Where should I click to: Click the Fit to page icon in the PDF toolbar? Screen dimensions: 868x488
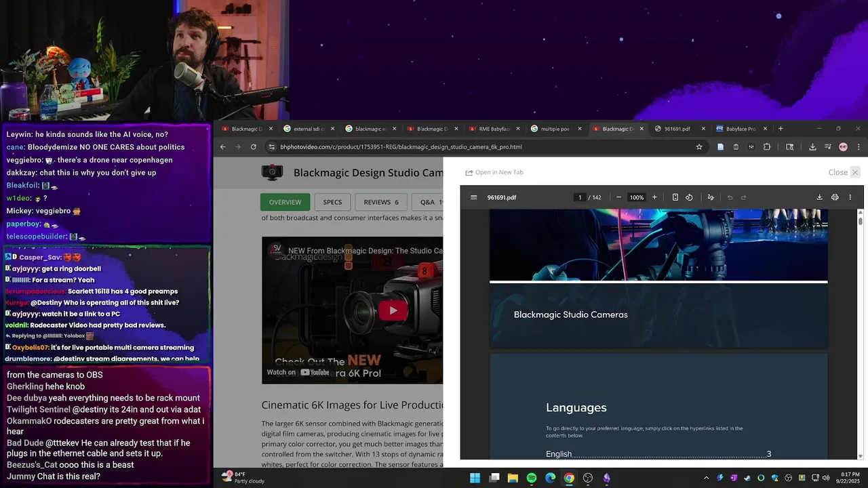(x=675, y=197)
